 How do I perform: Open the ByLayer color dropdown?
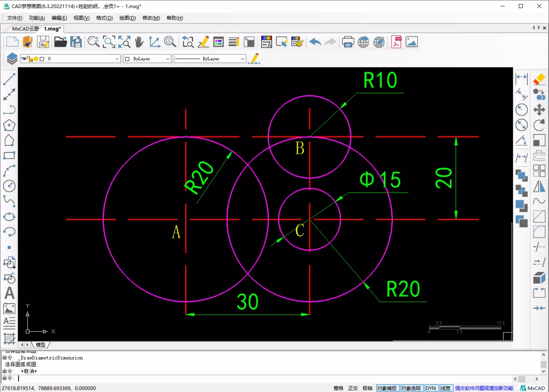(147, 58)
